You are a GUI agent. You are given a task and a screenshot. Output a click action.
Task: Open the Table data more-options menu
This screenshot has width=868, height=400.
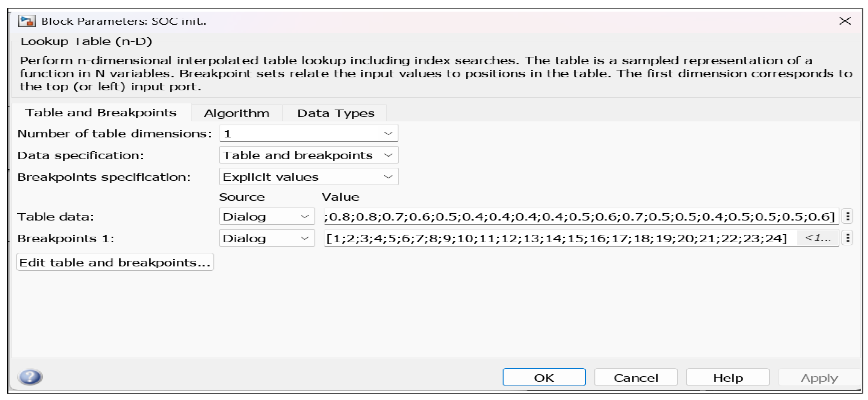848,216
